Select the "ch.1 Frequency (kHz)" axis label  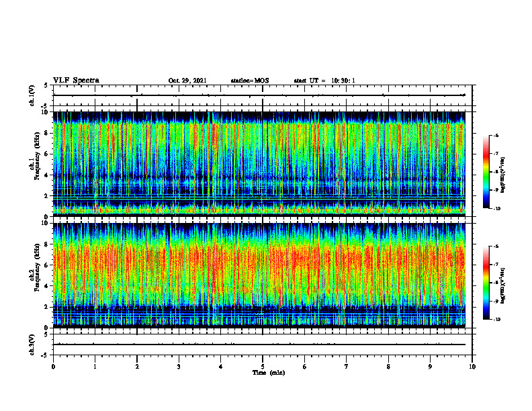[x=36, y=156]
